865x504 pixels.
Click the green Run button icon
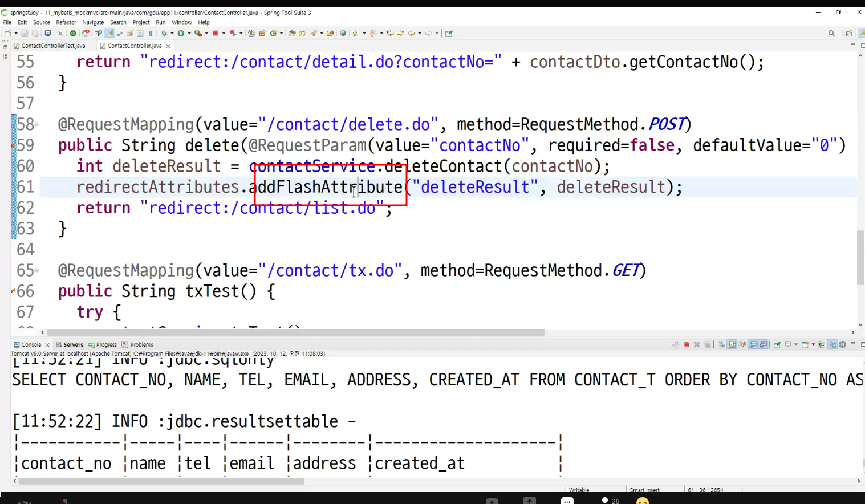coord(181,34)
